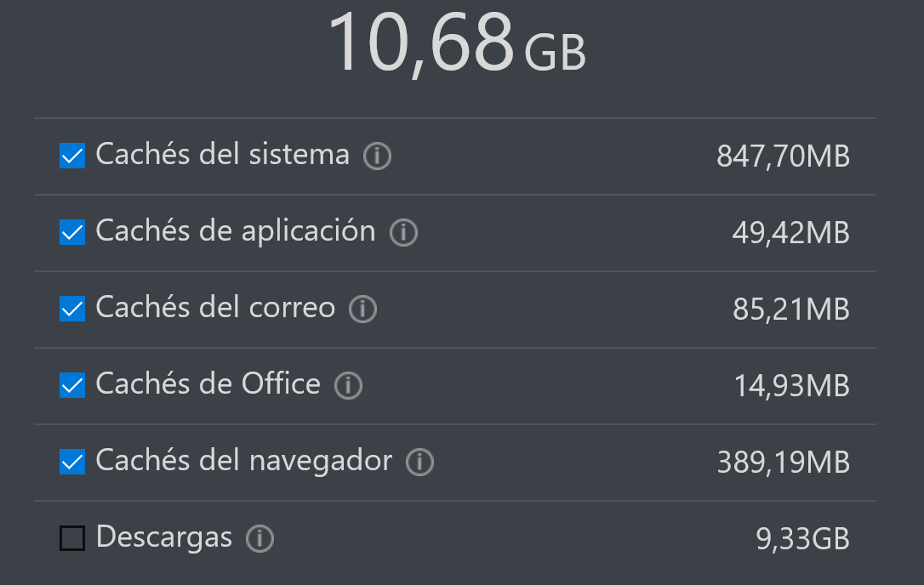The height and width of the screenshot is (585, 924).
Task: Click info icon beside Cachés de aplicación
Action: (403, 233)
